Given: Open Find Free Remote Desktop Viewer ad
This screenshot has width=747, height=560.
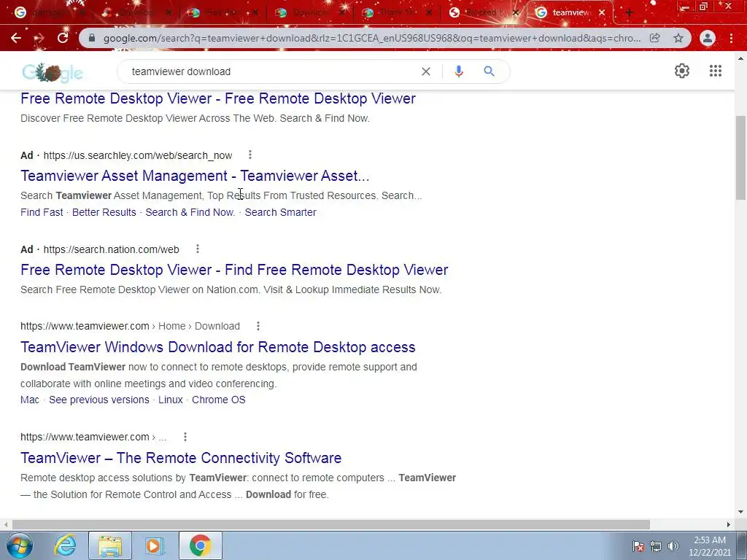Looking at the screenshot, I should click(x=234, y=270).
